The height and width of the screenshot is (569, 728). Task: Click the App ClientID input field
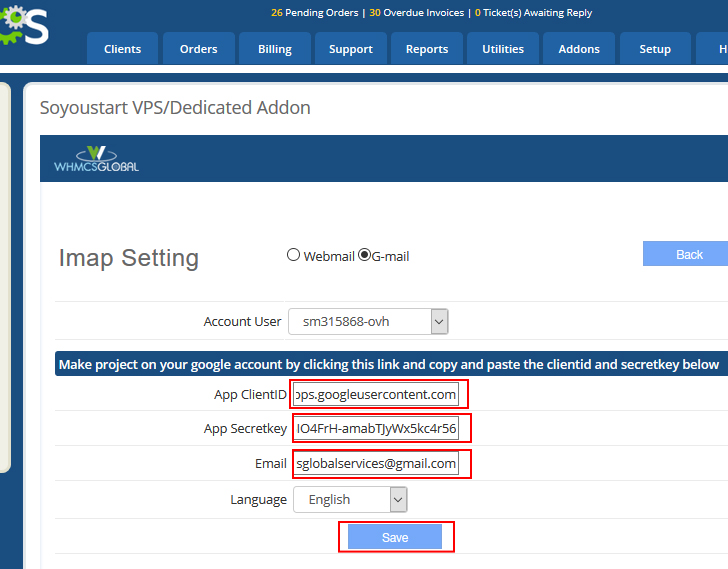coord(376,394)
